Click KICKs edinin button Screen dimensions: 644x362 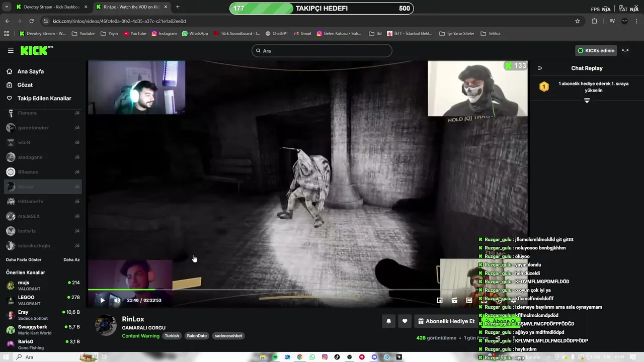click(596, 51)
